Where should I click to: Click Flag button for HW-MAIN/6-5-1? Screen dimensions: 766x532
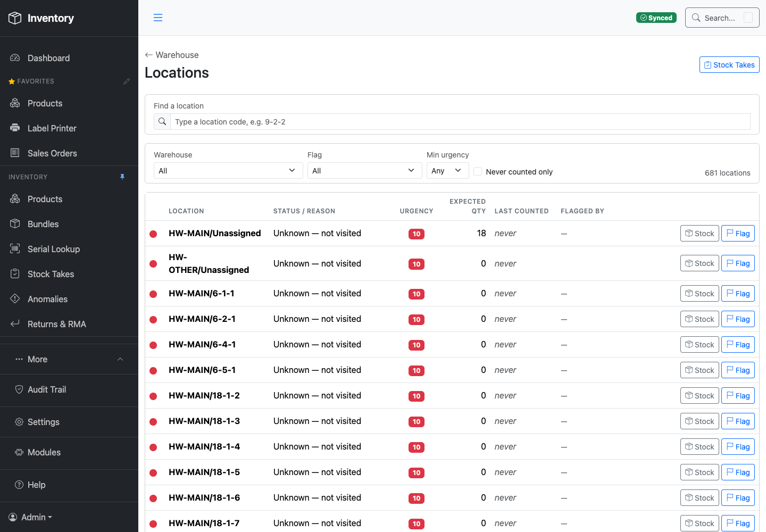[x=738, y=370]
